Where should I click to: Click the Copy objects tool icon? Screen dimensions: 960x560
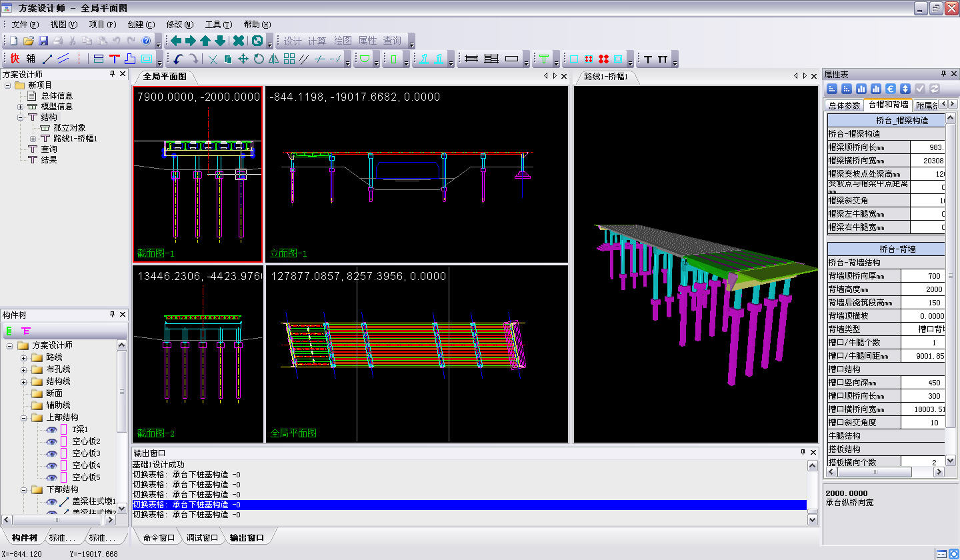pyautogui.click(x=228, y=59)
